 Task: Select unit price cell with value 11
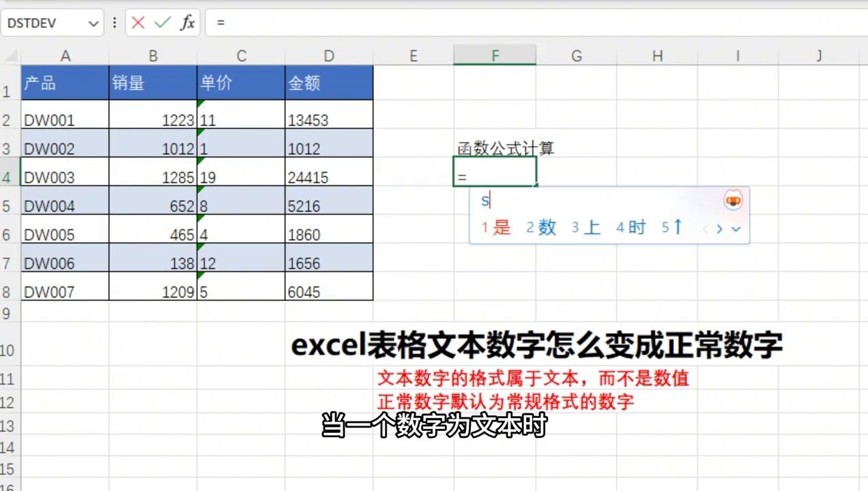point(241,115)
